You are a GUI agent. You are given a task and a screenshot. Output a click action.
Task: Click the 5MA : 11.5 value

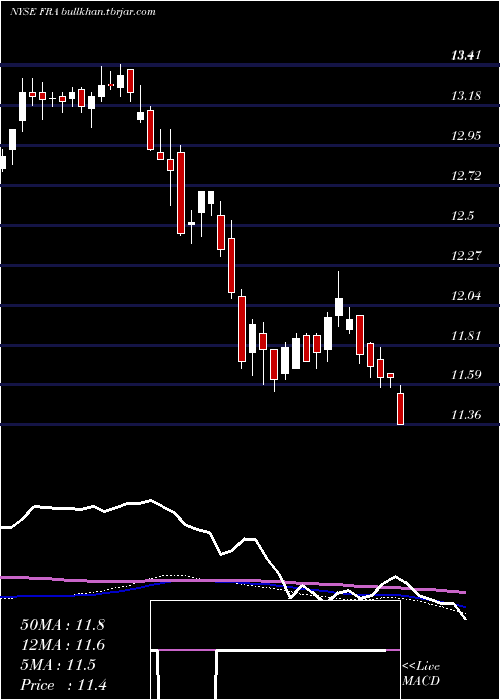(58, 665)
